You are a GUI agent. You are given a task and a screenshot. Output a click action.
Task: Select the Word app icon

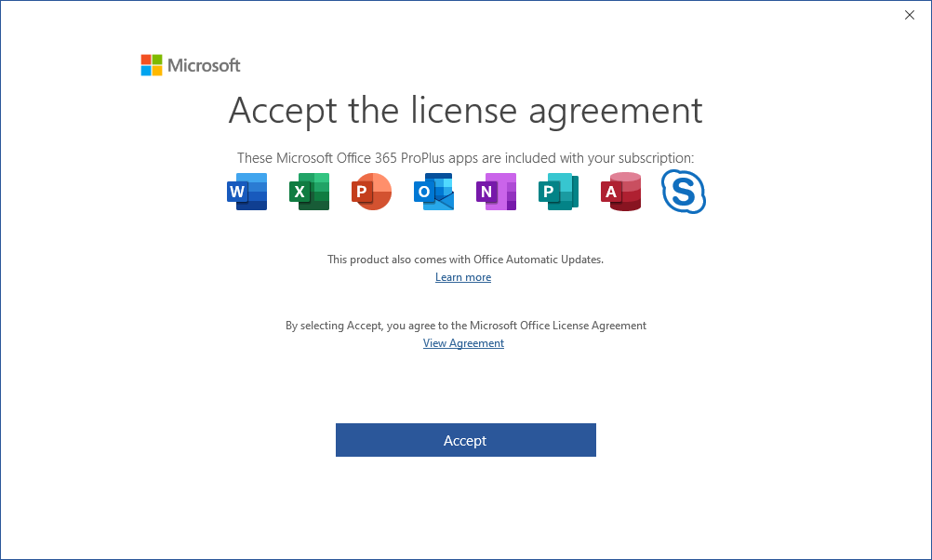pos(246,191)
